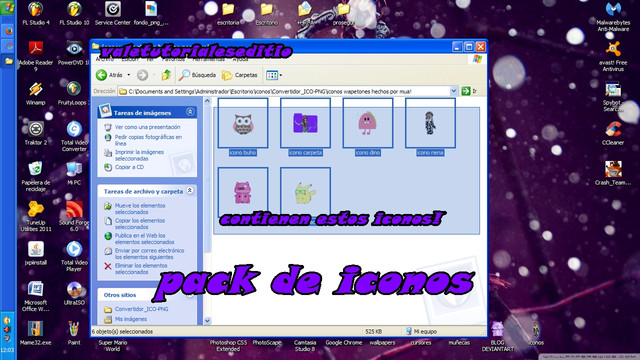640x360 pixels.
Task: Collapse Tareas de archivo y carpeta panel
Action: 190,191
